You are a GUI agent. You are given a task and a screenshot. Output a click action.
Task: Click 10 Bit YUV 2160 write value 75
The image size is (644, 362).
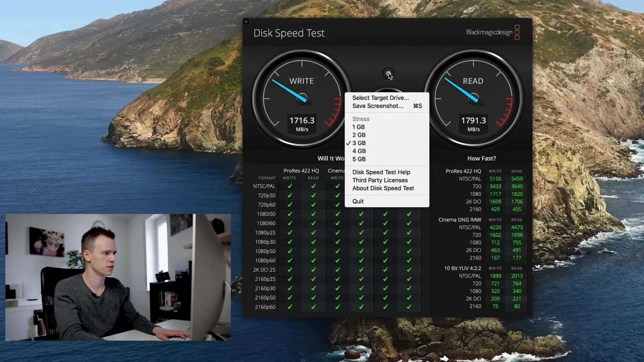tap(495, 306)
